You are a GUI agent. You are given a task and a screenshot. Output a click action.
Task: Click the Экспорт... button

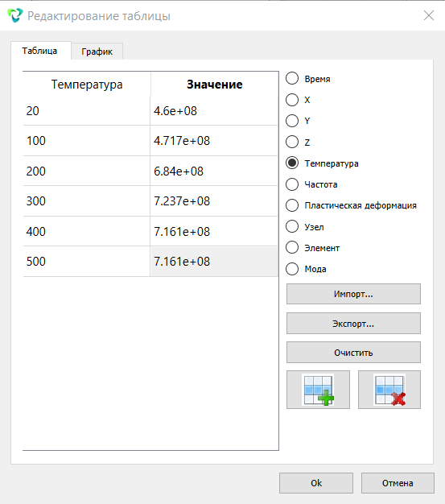tap(353, 324)
